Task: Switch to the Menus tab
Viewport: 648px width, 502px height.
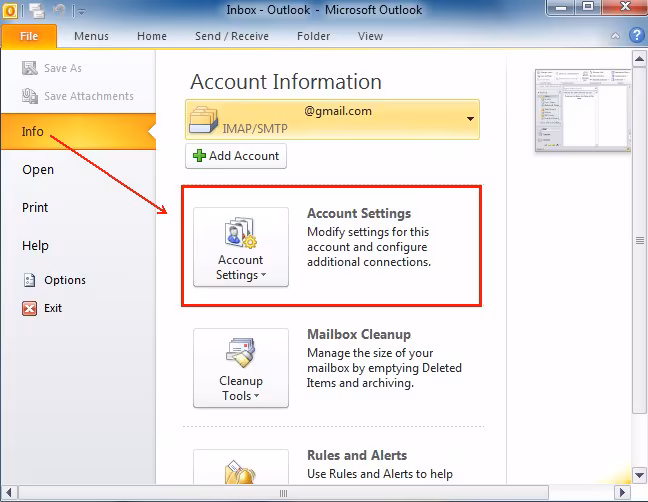Action: (91, 36)
